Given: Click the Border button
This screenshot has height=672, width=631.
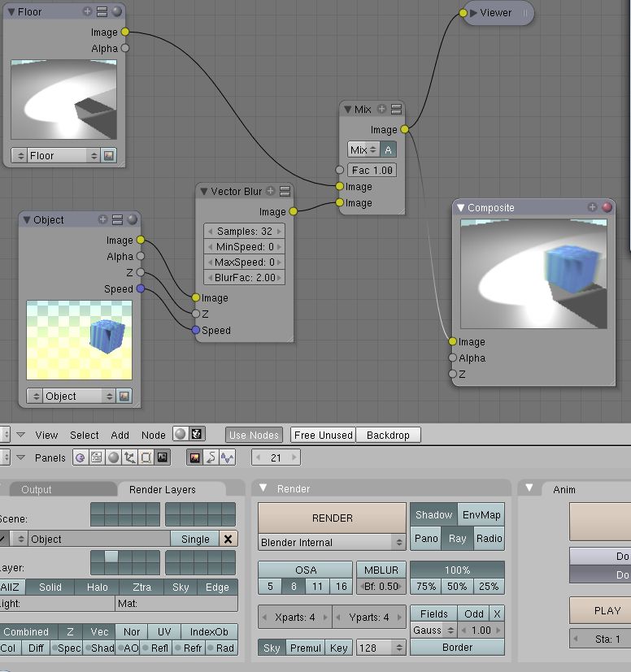Looking at the screenshot, I should click(457, 647).
